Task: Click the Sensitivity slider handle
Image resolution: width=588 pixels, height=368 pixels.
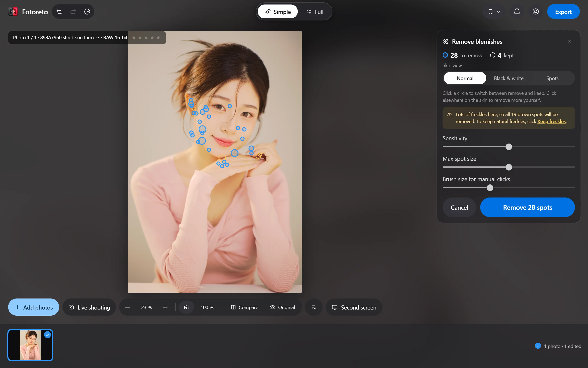Action: pyautogui.click(x=509, y=147)
